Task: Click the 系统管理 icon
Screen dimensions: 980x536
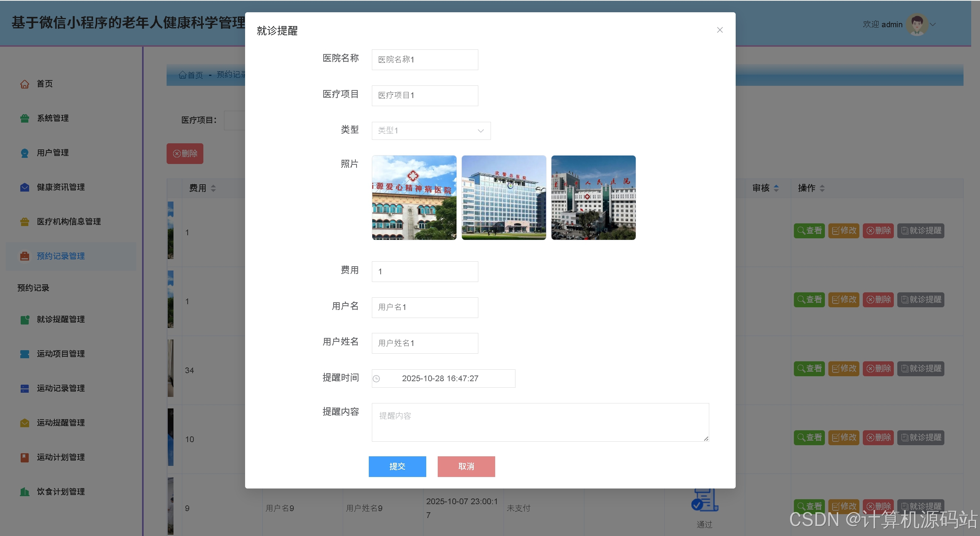Action: coord(25,118)
